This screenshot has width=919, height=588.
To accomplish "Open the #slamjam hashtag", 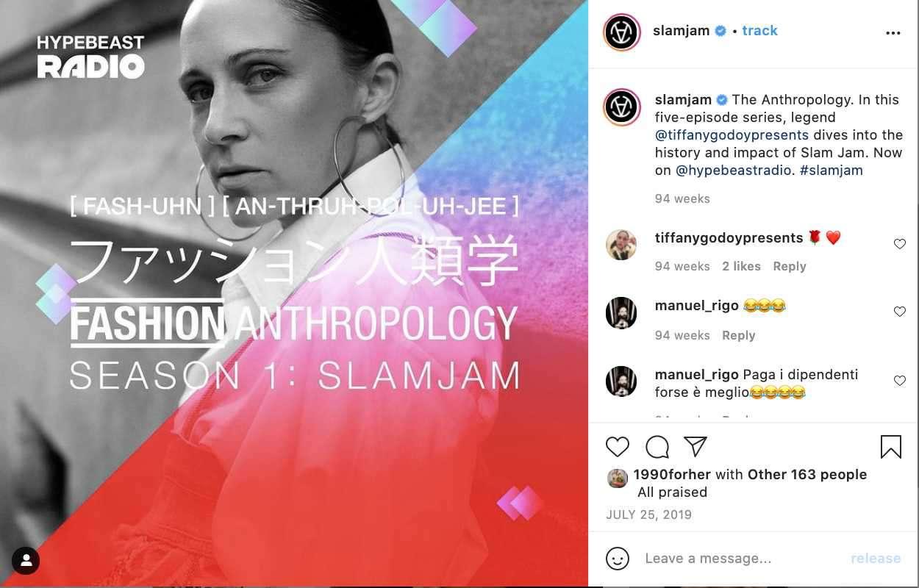I will (831, 171).
